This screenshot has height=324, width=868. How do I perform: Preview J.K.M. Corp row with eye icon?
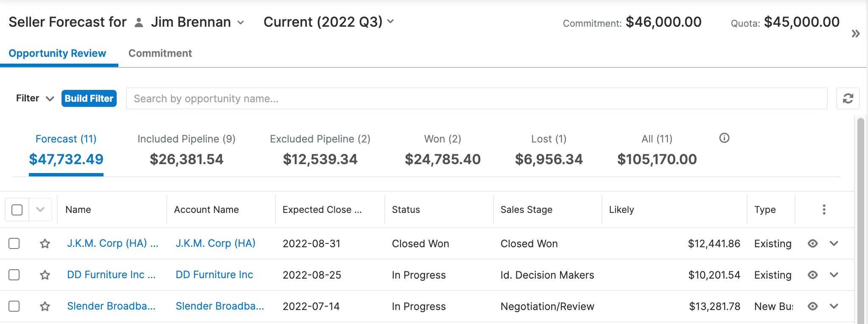[812, 243]
